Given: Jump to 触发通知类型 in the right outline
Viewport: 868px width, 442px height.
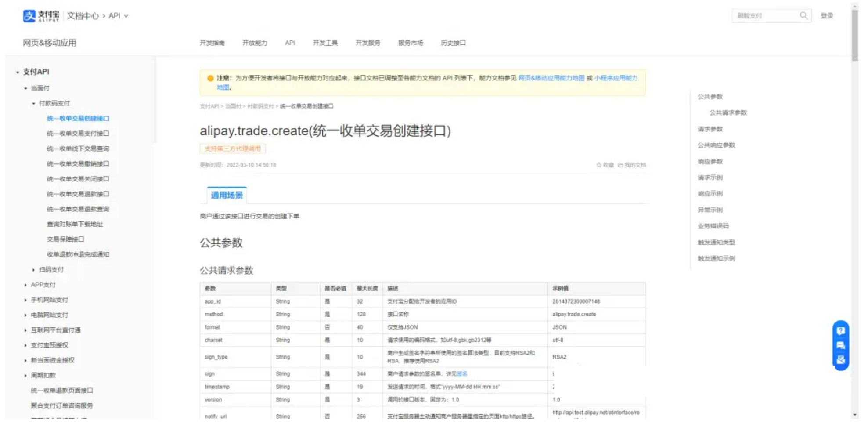Looking at the screenshot, I should pos(716,243).
